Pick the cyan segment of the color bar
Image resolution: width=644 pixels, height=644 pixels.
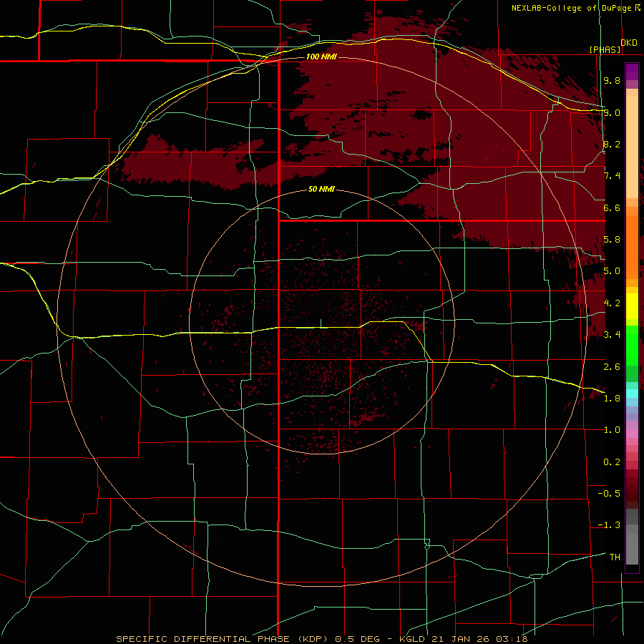(632, 394)
